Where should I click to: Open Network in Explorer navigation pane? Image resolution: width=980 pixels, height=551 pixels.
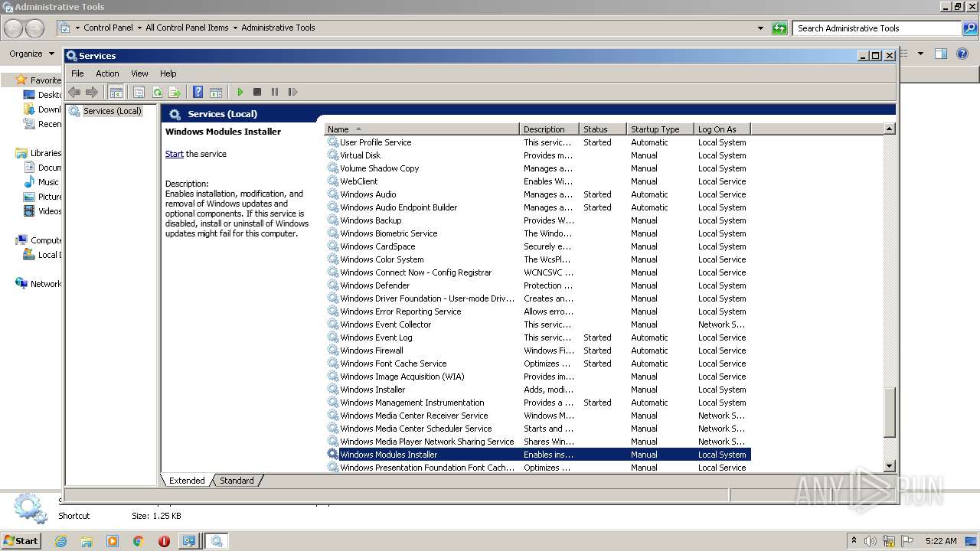[38, 284]
